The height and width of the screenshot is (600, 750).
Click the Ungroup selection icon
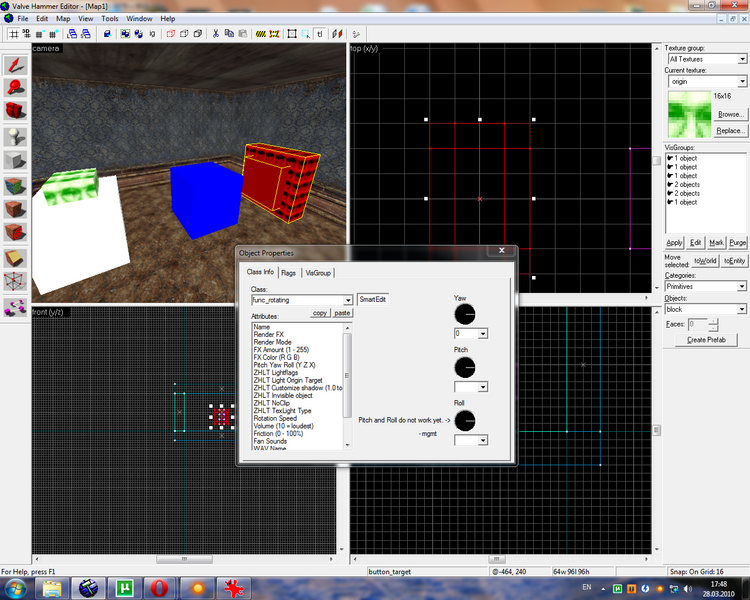[139, 34]
